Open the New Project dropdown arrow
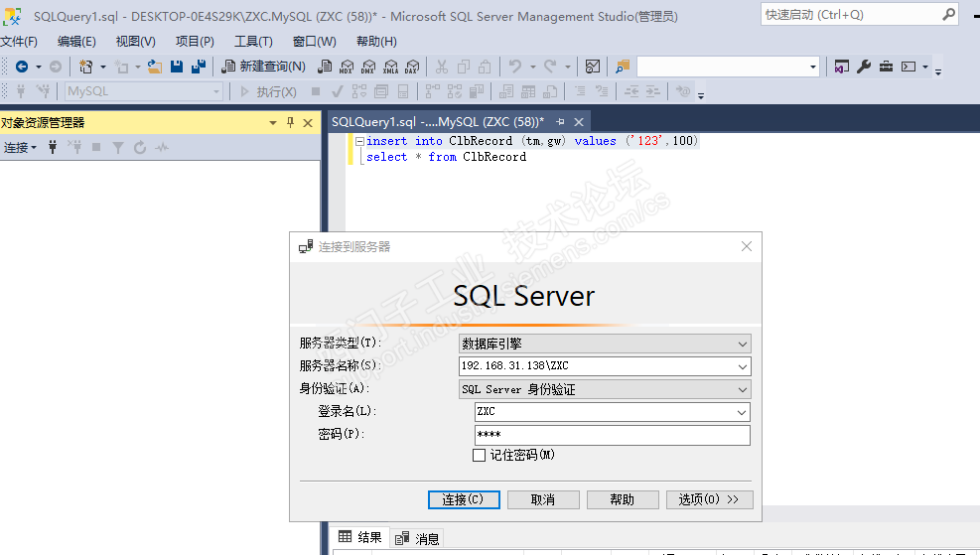The height and width of the screenshot is (555, 980). coord(103,67)
